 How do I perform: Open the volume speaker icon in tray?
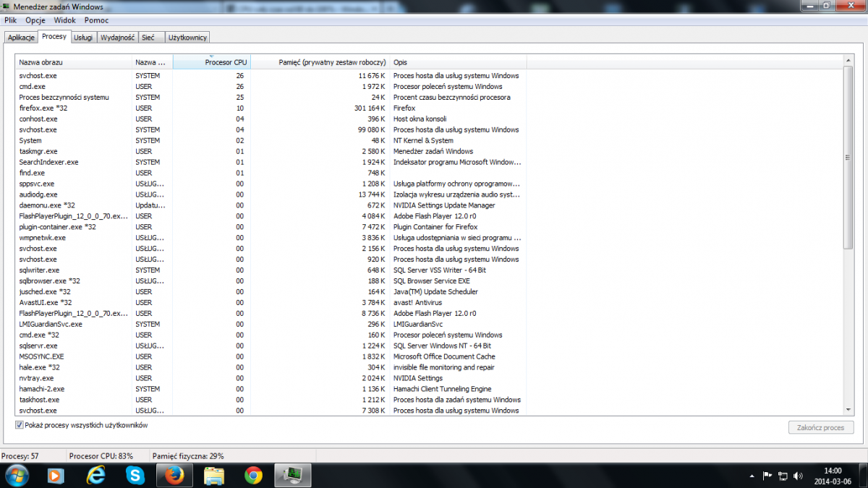click(x=798, y=476)
